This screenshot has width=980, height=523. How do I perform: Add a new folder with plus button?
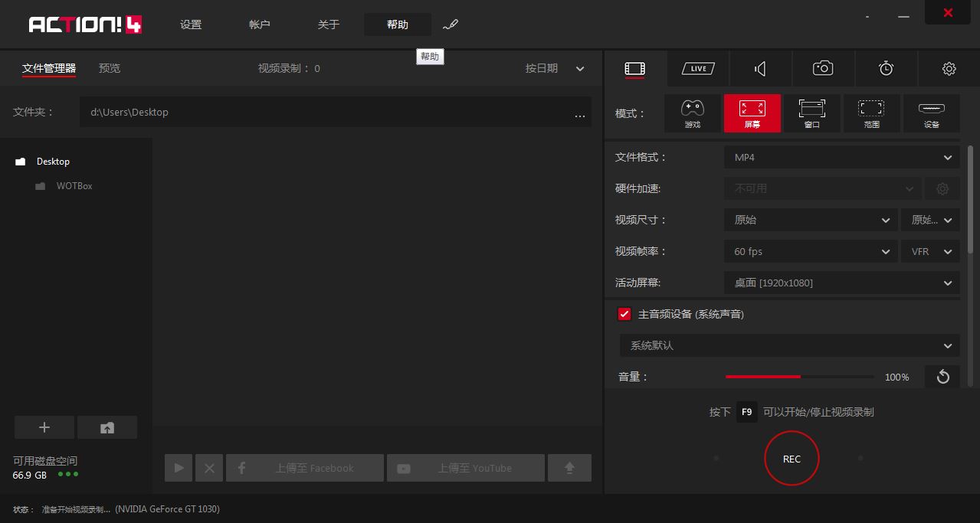[44, 427]
